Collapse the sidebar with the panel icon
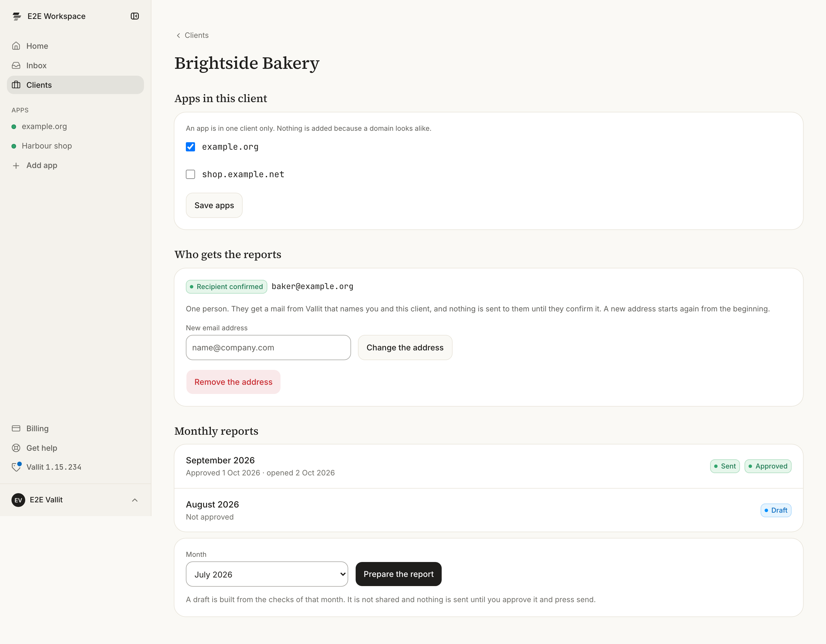The width and height of the screenshot is (826, 644). click(135, 16)
